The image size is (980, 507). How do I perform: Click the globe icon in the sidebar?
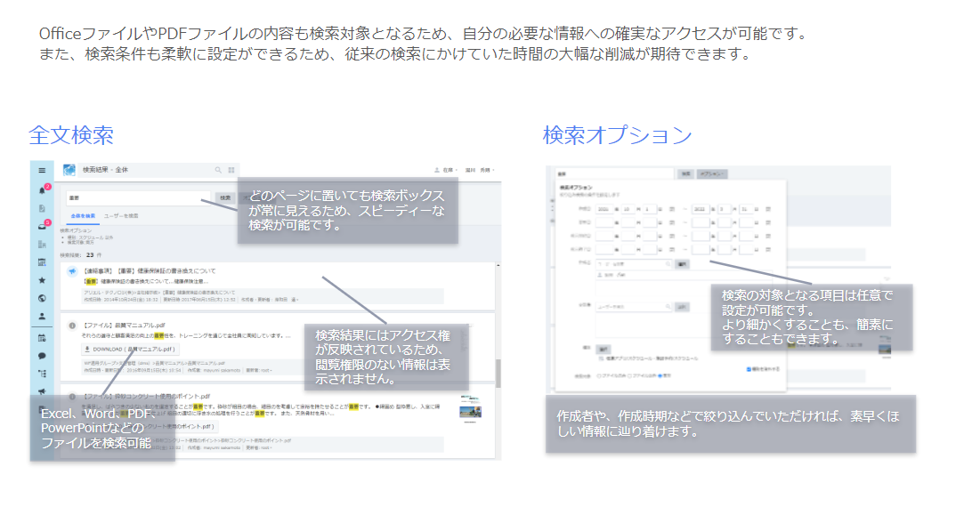coord(42,298)
